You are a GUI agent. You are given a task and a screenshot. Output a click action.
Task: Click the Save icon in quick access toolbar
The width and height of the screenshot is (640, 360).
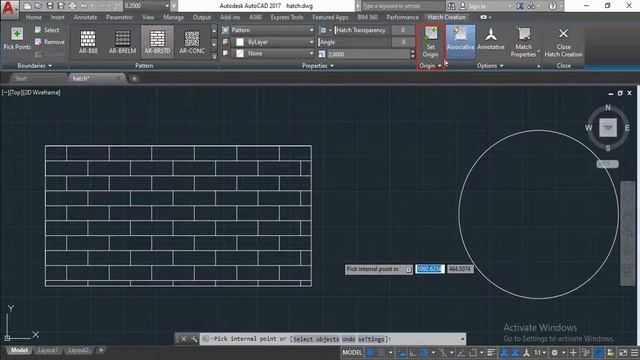click(x=50, y=6)
